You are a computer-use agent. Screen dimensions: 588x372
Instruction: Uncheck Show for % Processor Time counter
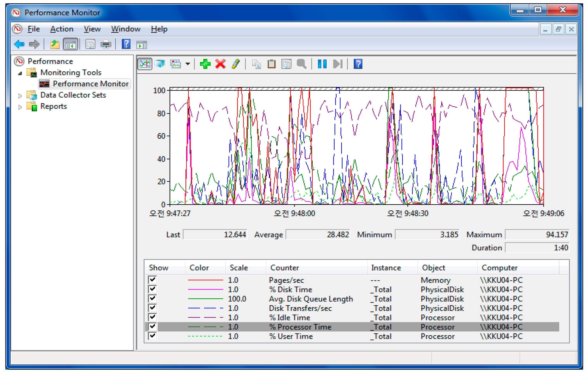pyautogui.click(x=152, y=326)
